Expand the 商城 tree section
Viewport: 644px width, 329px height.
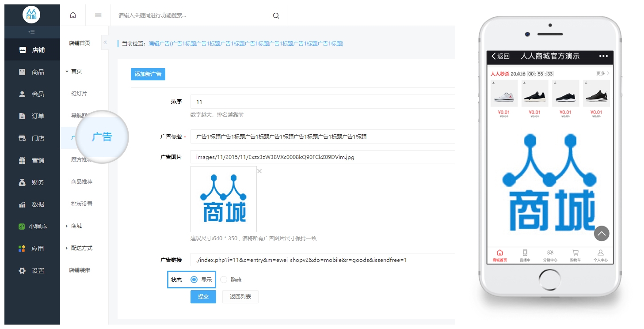click(67, 226)
